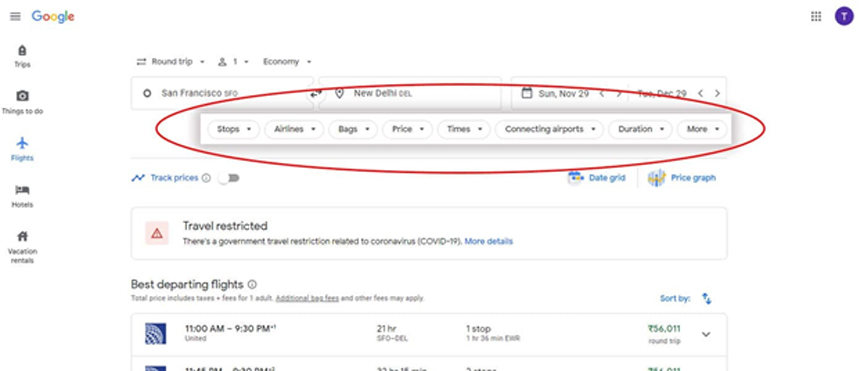Click the 21 hr duration text

coord(386,329)
